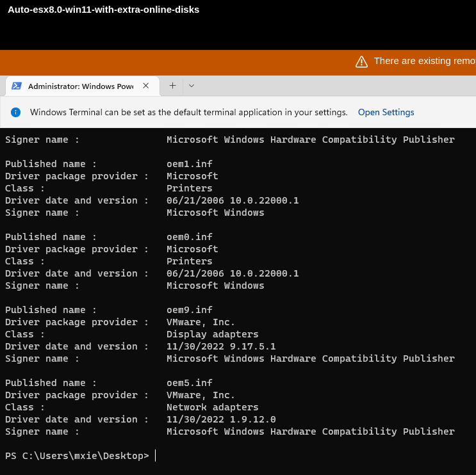Click the Network adapters class value

click(213, 407)
